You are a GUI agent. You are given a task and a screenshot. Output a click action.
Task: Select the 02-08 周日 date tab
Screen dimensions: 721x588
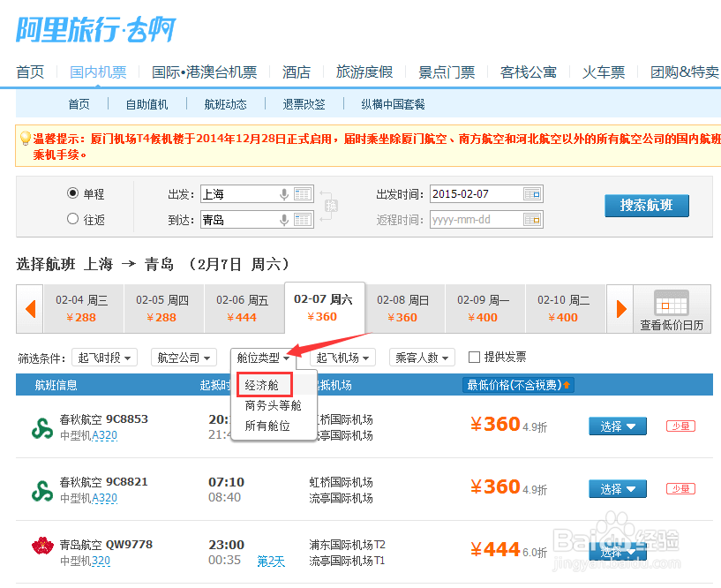coord(402,309)
